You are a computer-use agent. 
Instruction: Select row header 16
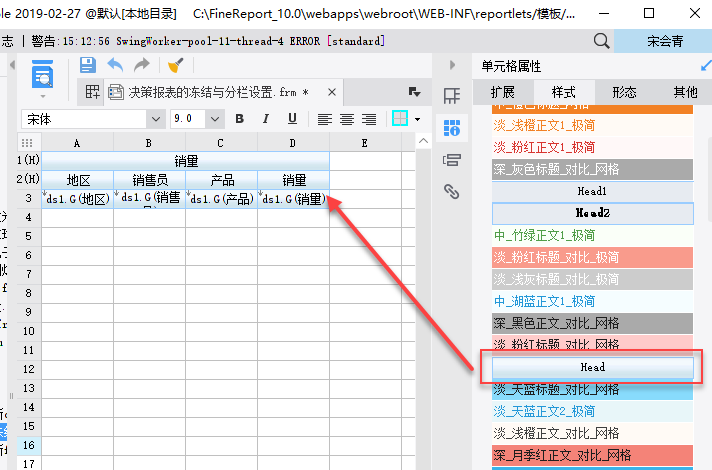coord(29,445)
